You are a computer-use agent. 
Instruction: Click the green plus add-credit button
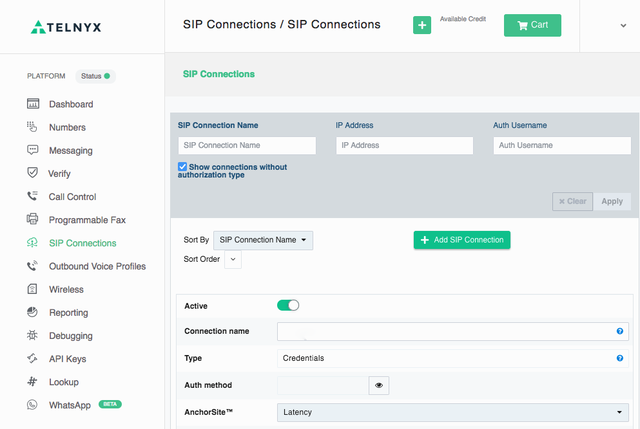pos(422,25)
